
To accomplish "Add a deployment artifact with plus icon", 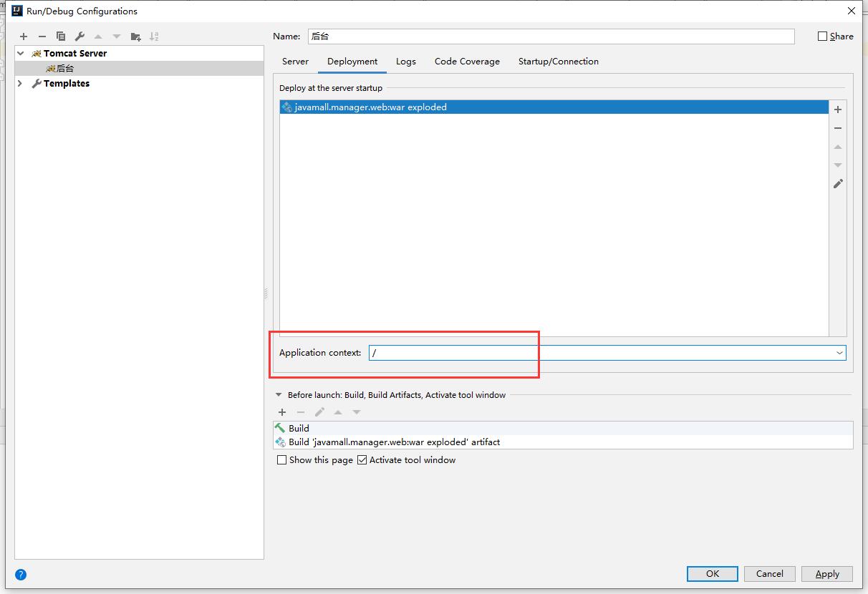I will 838,109.
